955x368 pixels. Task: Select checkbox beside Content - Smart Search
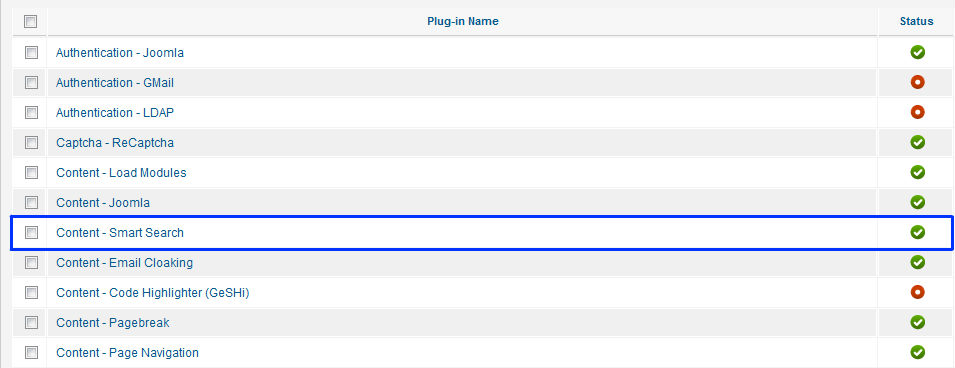point(31,232)
